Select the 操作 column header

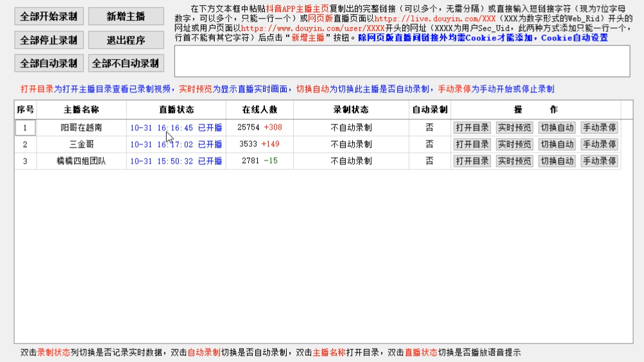coord(536,110)
